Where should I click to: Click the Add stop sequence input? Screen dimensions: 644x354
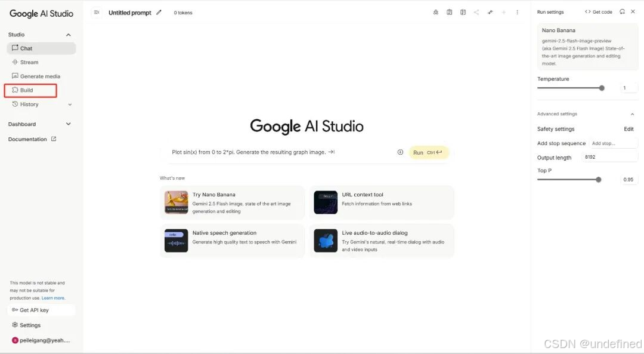coord(613,143)
